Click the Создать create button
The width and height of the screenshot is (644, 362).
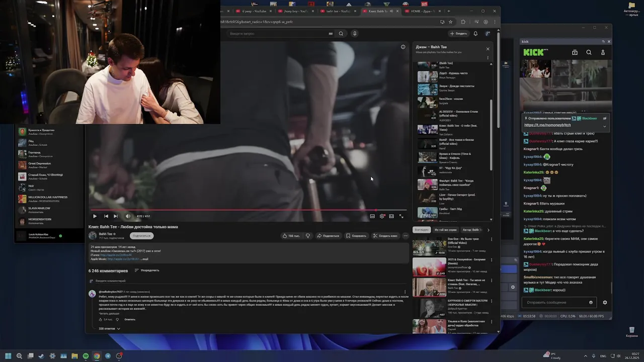(459, 34)
